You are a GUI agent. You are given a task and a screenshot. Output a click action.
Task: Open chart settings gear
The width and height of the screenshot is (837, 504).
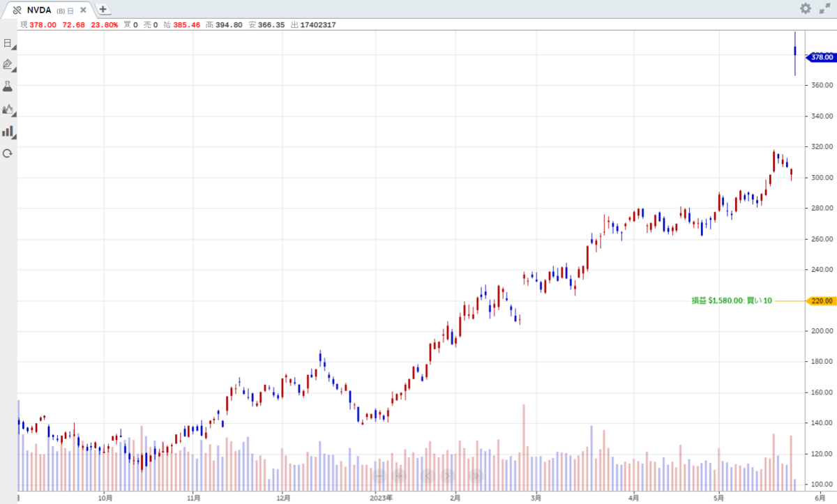coord(806,8)
